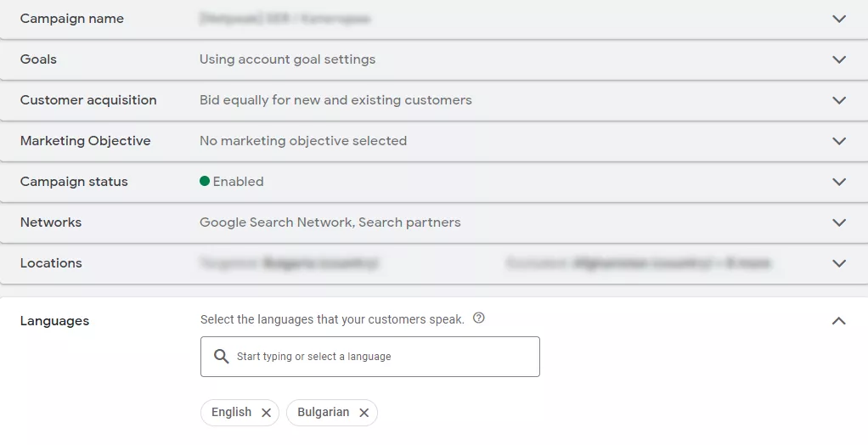868x445 pixels.
Task: Click the Google Search Network, Search partners text
Action: pos(330,222)
